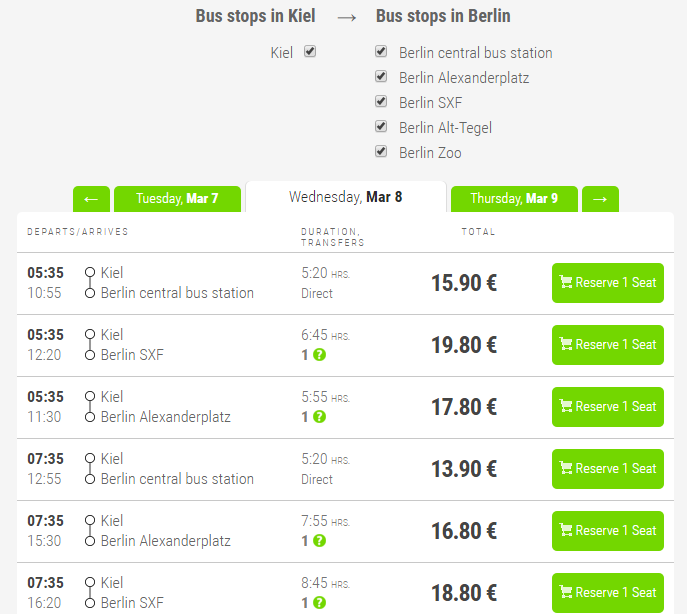Image resolution: width=687 pixels, height=614 pixels.
Task: Click help icon on 16.80 € trip transfers
Action: tap(319, 541)
